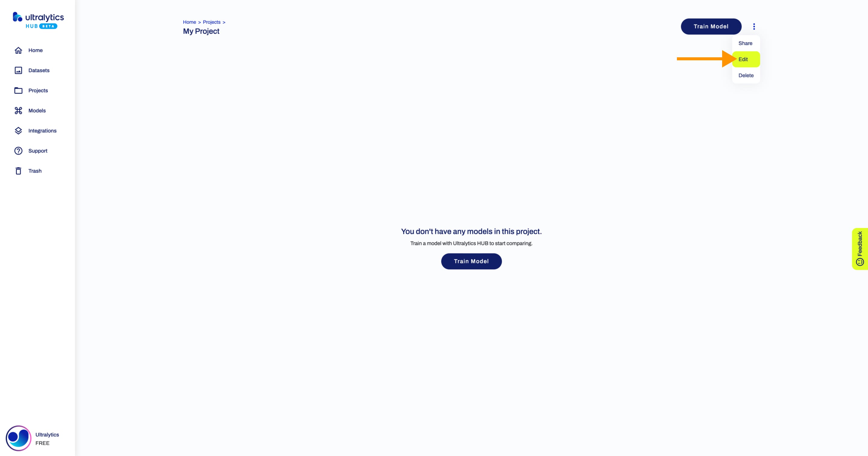Click the Share option in context menu
This screenshot has height=456, width=868.
(x=745, y=43)
